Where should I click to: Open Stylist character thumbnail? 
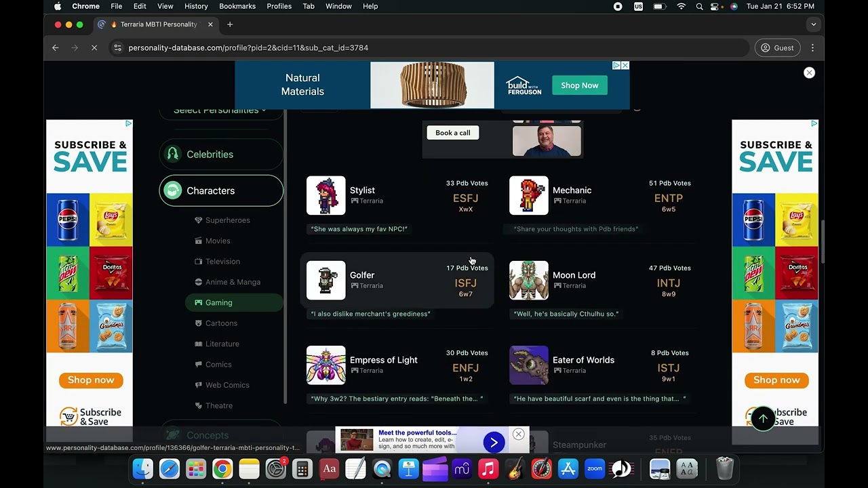pyautogui.click(x=325, y=195)
